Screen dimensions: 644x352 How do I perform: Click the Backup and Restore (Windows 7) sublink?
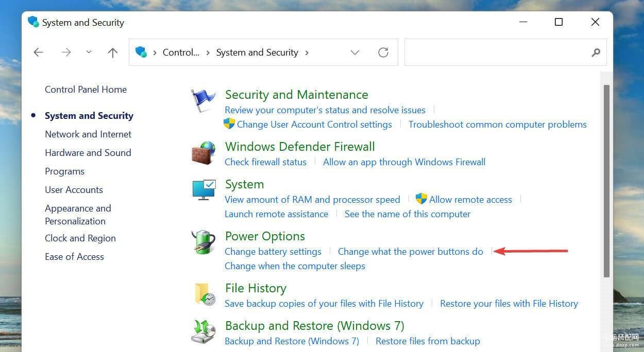pos(292,341)
